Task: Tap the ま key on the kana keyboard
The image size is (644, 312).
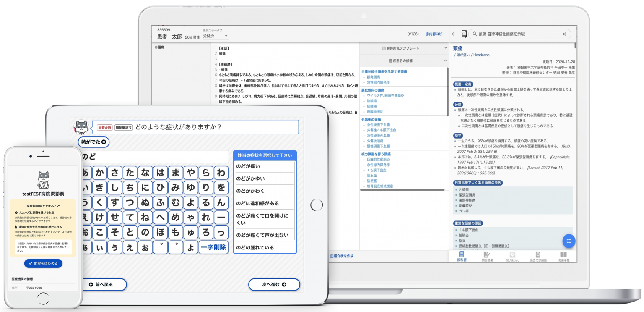Action: (176, 173)
